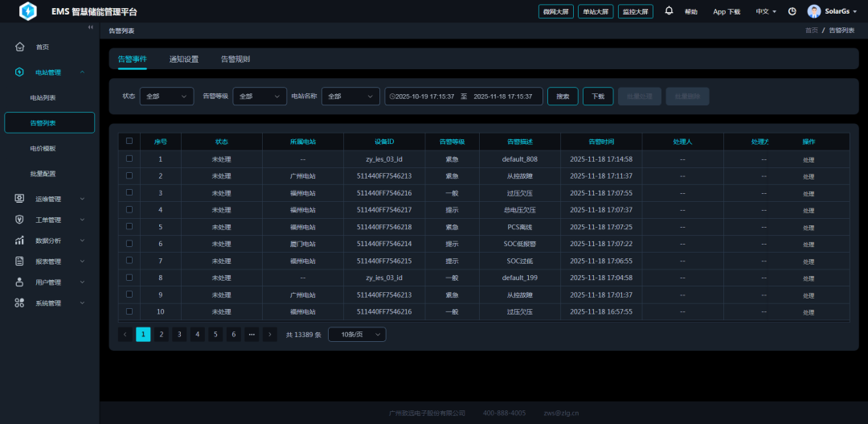Open the 微网大屏 screen button
This screenshot has height=424, width=868.
coord(556,11)
